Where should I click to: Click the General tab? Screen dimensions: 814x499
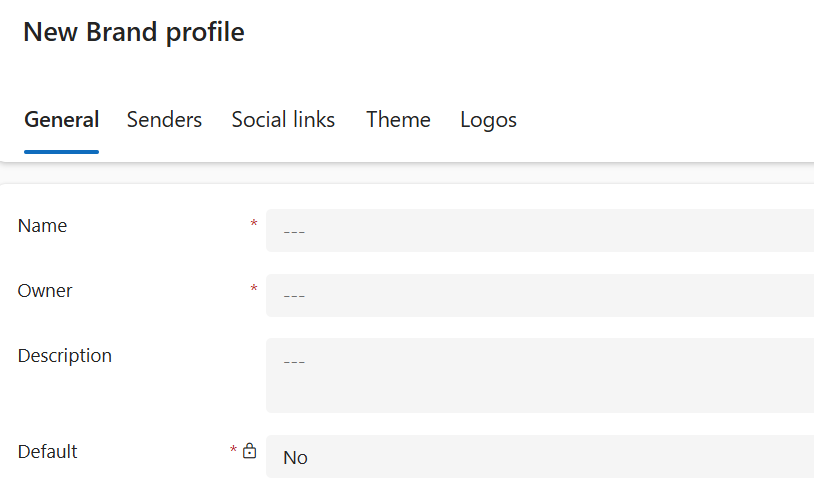point(61,120)
